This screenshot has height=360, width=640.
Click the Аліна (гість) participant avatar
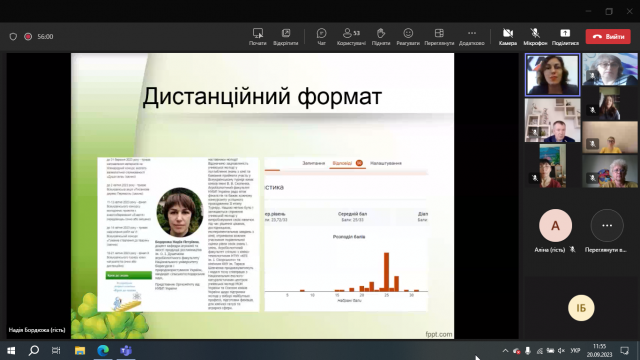[555, 225]
